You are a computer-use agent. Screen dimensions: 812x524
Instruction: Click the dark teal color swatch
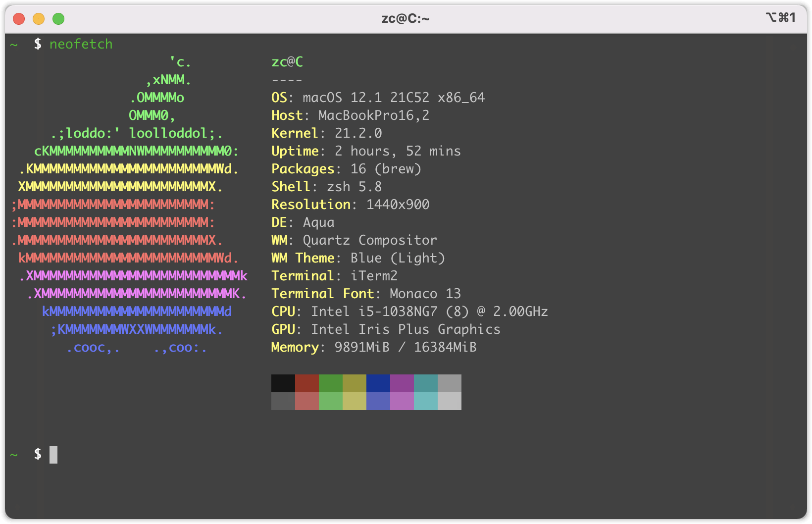426,383
